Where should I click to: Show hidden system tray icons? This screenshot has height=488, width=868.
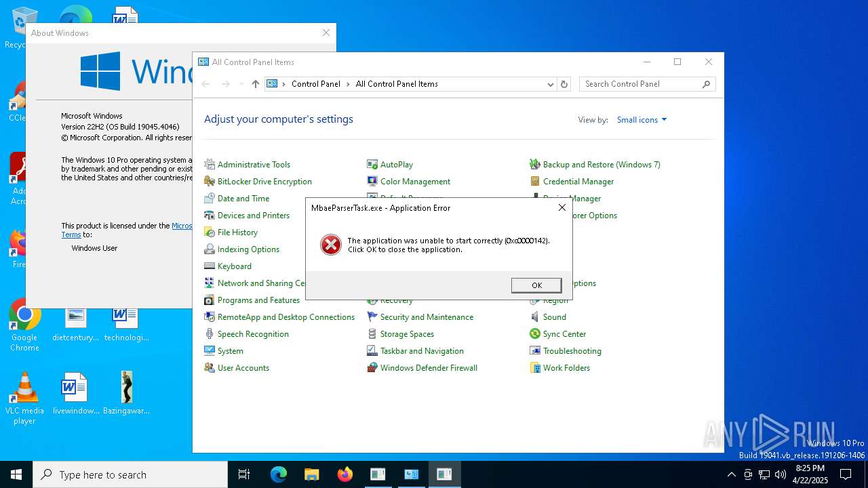point(731,474)
